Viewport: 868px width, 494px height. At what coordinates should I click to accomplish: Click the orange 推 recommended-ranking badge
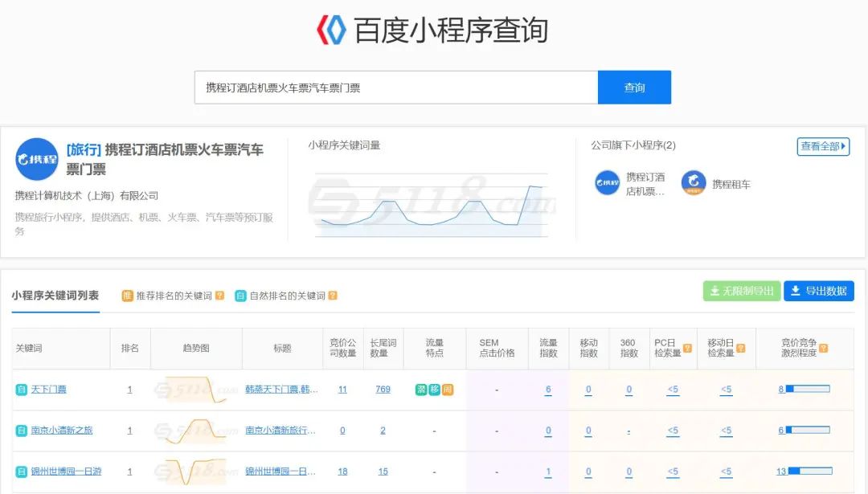127,296
